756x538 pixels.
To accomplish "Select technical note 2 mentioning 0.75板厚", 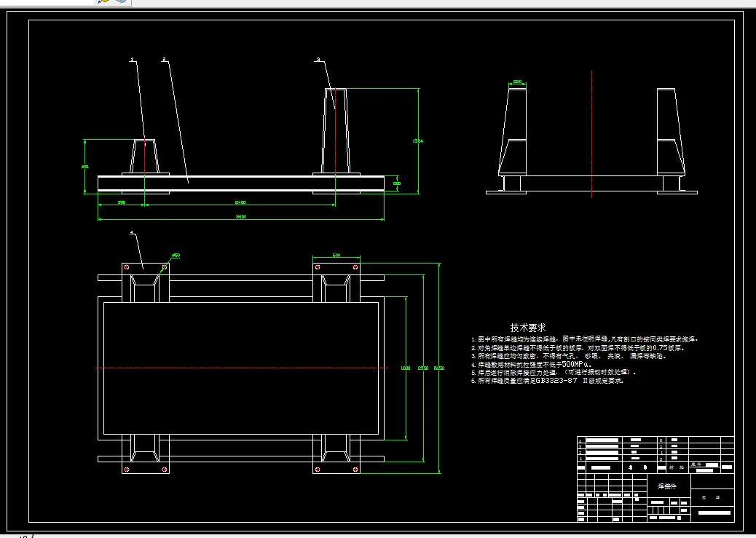I will pyautogui.click(x=578, y=347).
